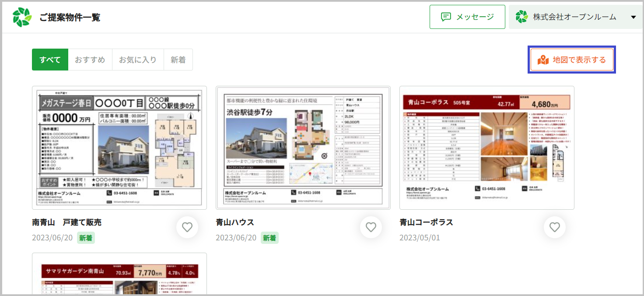Screen dimensions: 644x296
Task: Open the 南青山 戸建て販売 flyer thumbnail
Action: [x=119, y=148]
